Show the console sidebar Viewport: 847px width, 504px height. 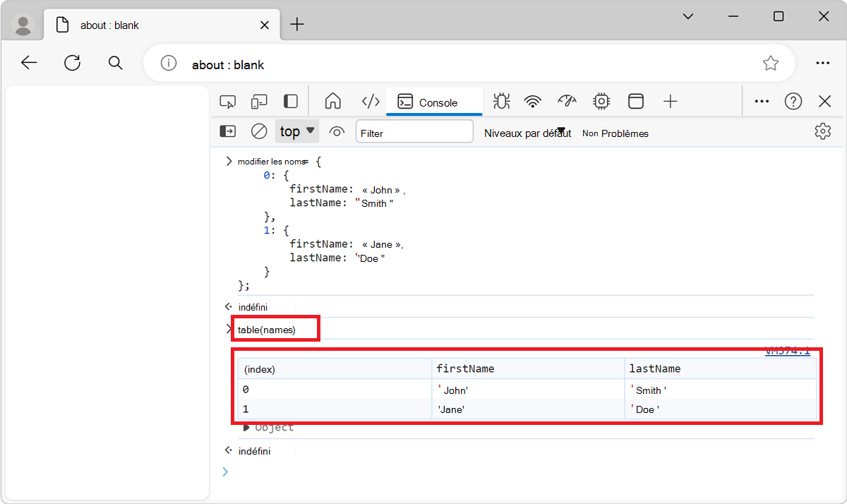tap(228, 131)
